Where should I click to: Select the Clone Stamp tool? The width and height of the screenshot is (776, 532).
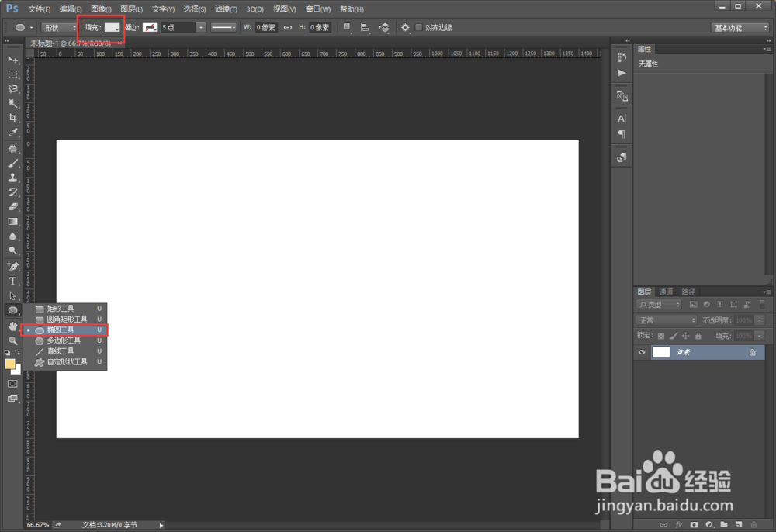12,178
